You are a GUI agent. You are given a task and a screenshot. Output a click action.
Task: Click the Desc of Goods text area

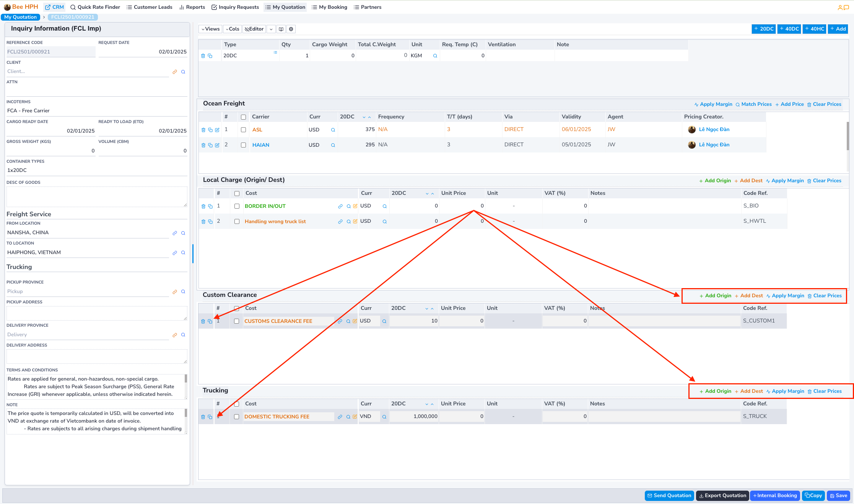click(x=97, y=196)
